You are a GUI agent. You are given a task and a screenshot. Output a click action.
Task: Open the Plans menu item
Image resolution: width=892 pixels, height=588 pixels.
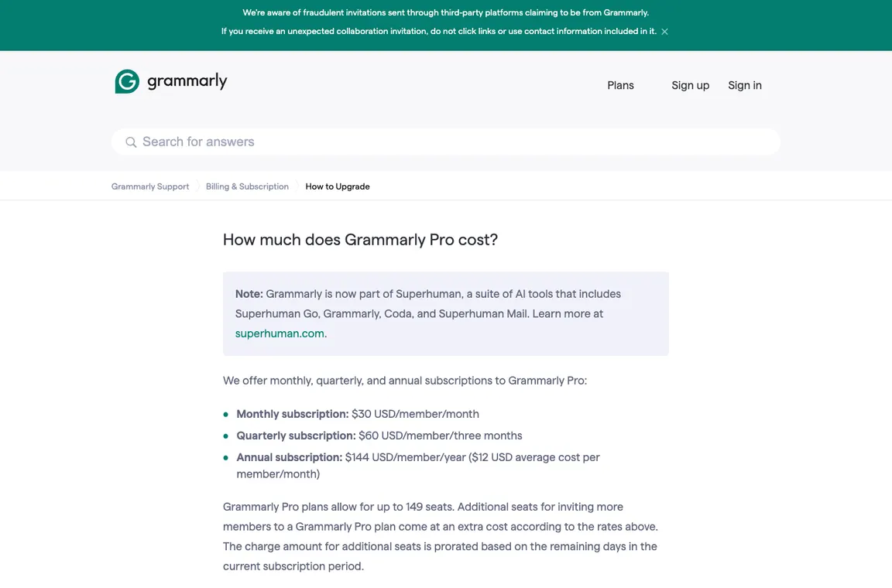(x=620, y=85)
